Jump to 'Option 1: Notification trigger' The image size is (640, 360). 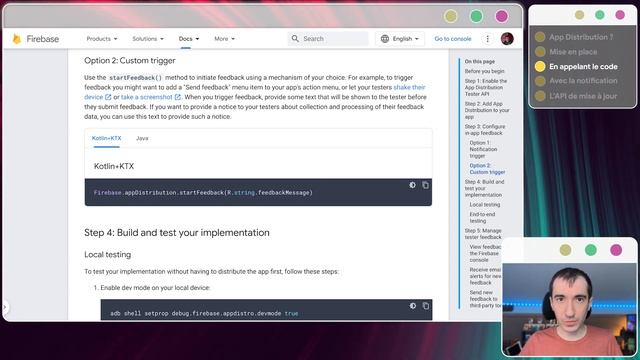(x=483, y=149)
